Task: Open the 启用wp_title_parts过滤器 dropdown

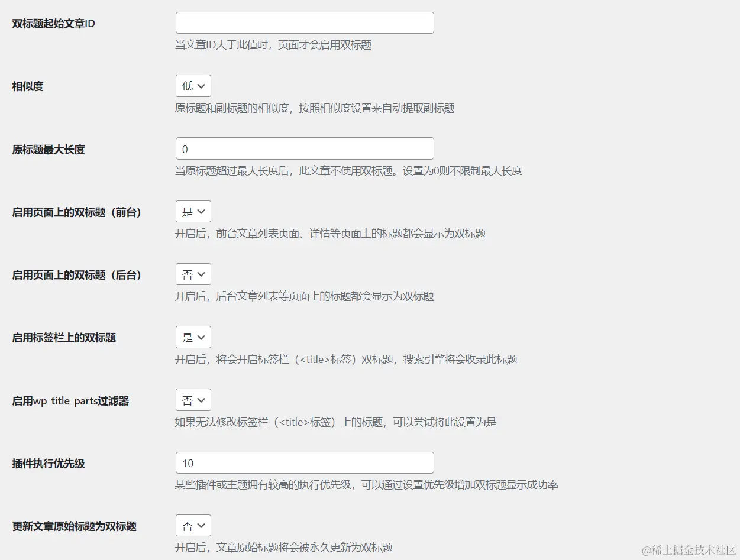Action: click(193, 400)
